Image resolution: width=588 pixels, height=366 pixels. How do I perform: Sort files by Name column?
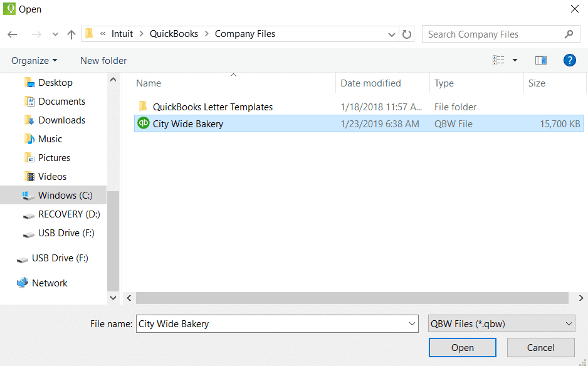coord(149,83)
